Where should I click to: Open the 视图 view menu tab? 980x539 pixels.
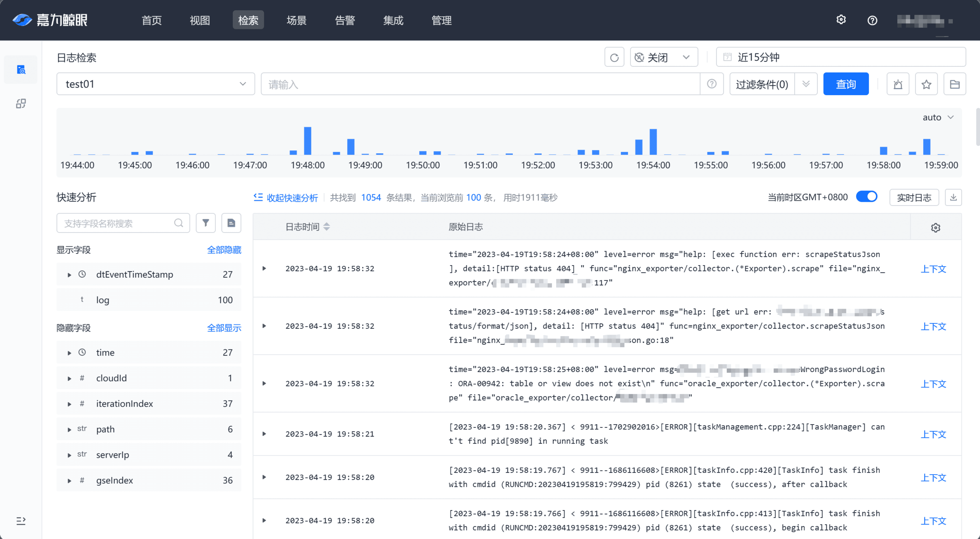click(x=201, y=20)
